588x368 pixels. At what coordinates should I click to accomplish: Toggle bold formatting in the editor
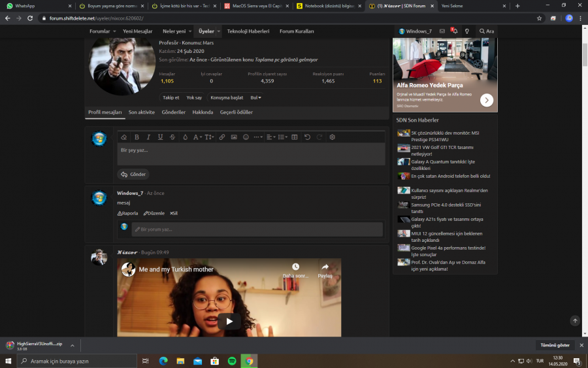pos(137,137)
